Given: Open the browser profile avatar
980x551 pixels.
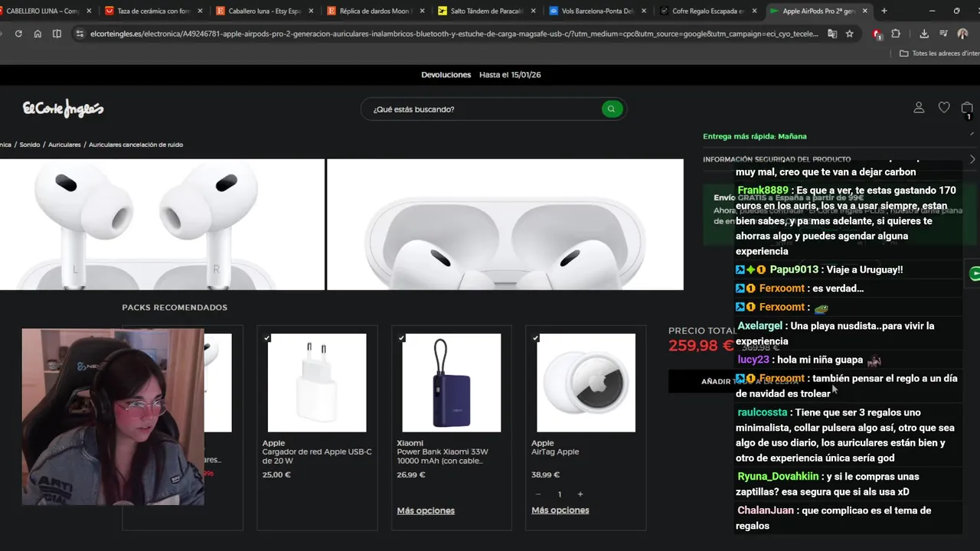Looking at the screenshot, I should [x=962, y=34].
